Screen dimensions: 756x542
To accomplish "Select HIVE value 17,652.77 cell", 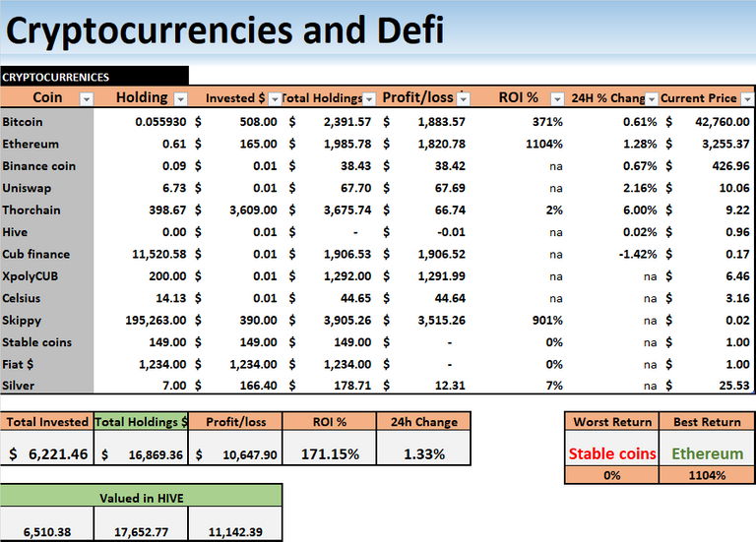I will 142,524.
